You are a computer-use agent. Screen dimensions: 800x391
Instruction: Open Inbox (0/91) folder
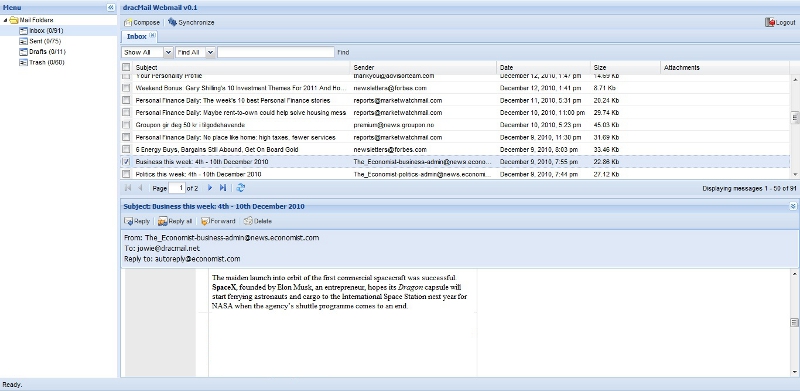[46, 31]
